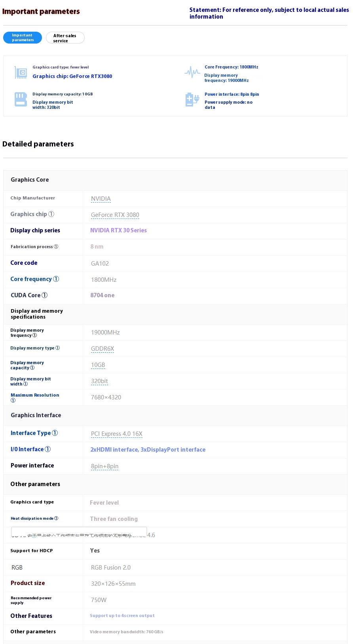Open info icon beside Display memory bit width row label
This screenshot has height=644, width=353.
(25, 384)
